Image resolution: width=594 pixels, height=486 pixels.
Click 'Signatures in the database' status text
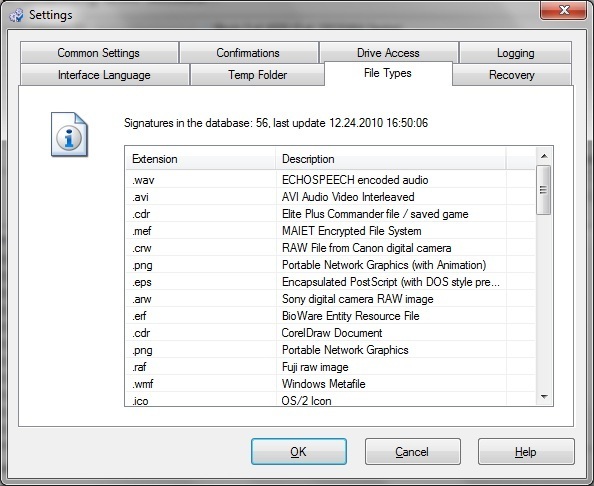click(x=276, y=123)
